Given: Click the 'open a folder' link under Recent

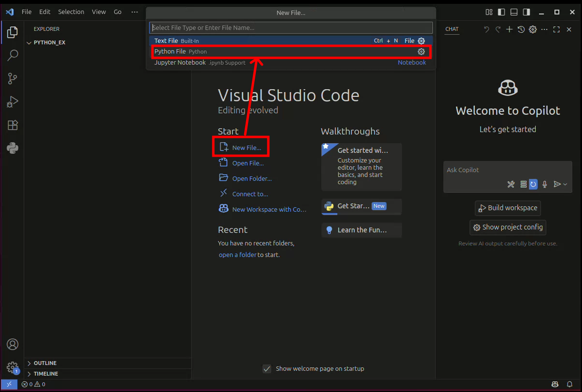Looking at the screenshot, I should [x=237, y=255].
